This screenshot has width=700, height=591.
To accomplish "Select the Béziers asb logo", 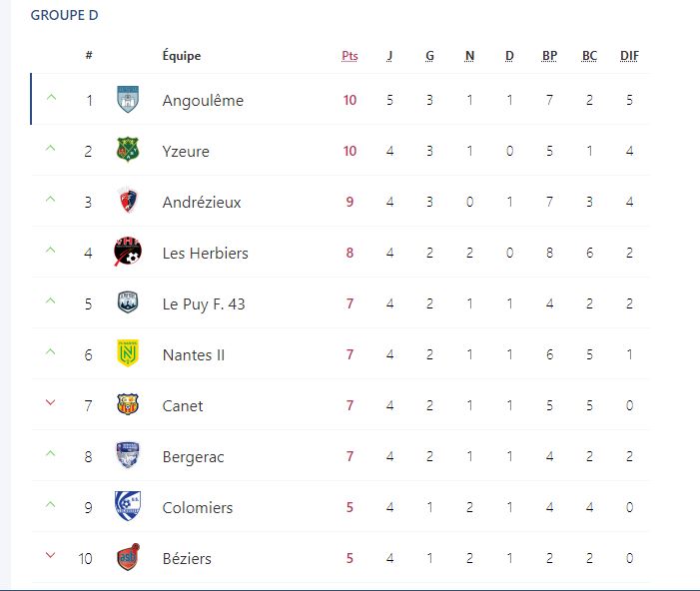I will pos(128,557).
